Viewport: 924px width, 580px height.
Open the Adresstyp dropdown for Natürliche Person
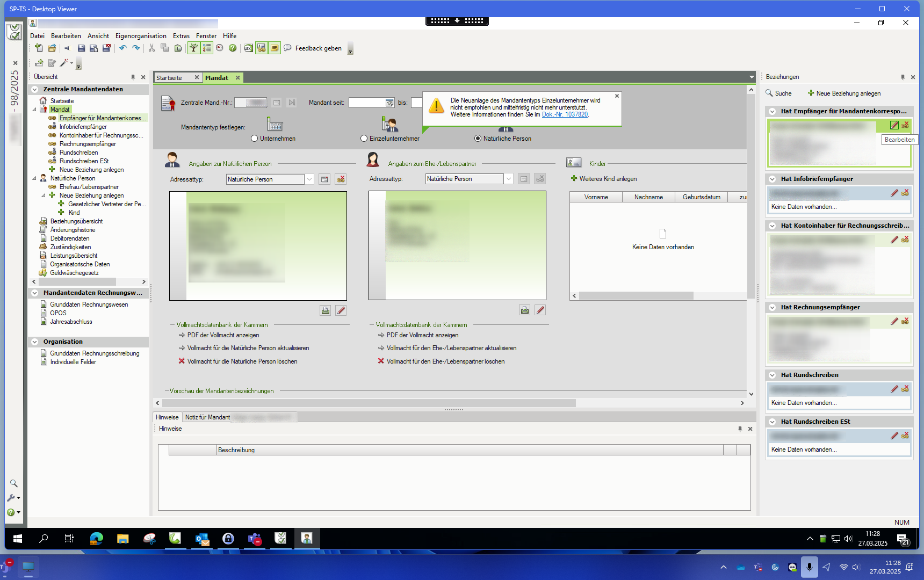[x=309, y=179]
